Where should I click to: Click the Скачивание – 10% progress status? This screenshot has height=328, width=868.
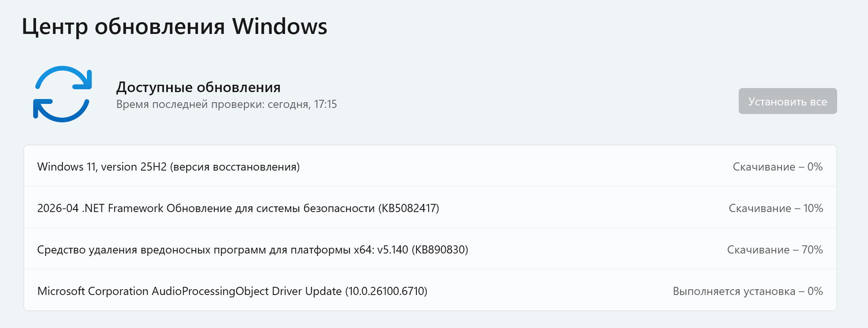tap(775, 208)
